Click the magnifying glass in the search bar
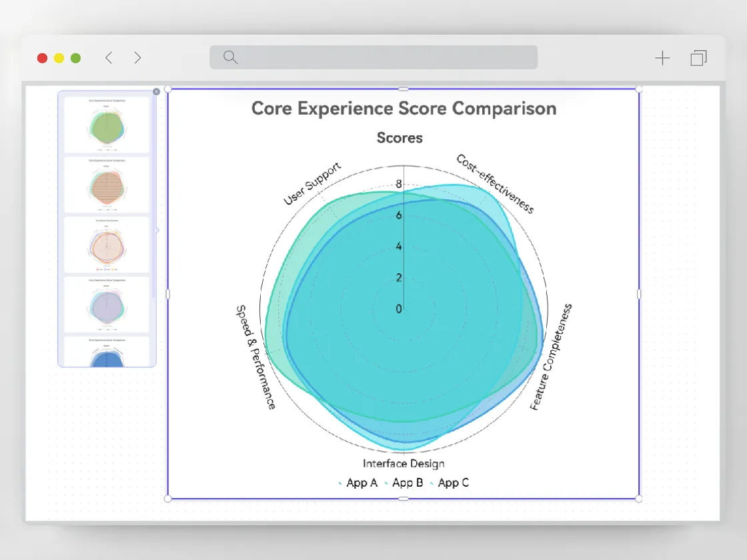The image size is (747, 560). point(229,57)
